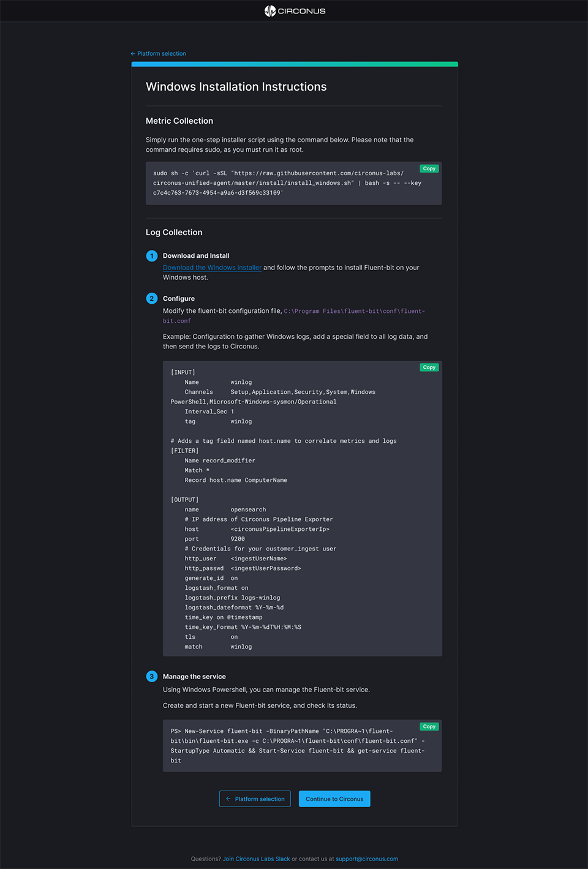
Task: Click the fluent-bit.conf file path text
Action: click(x=354, y=312)
